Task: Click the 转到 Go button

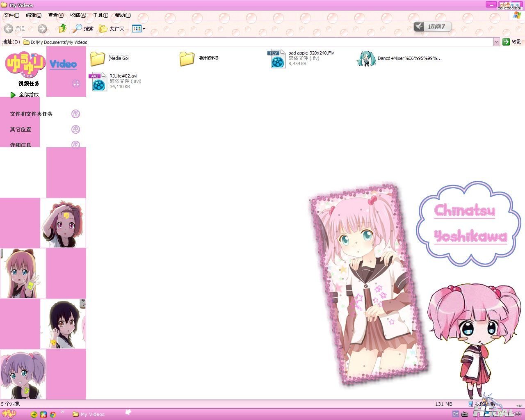Action: [x=512, y=42]
